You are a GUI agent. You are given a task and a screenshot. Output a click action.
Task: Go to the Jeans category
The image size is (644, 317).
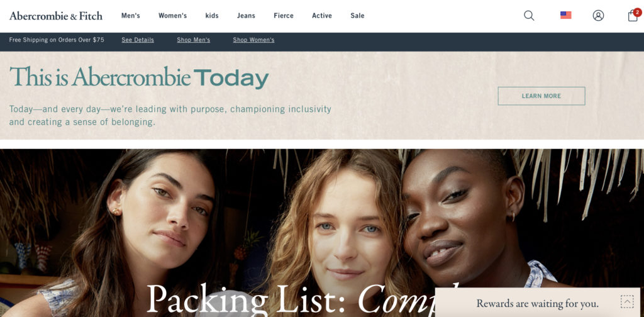pyautogui.click(x=246, y=16)
